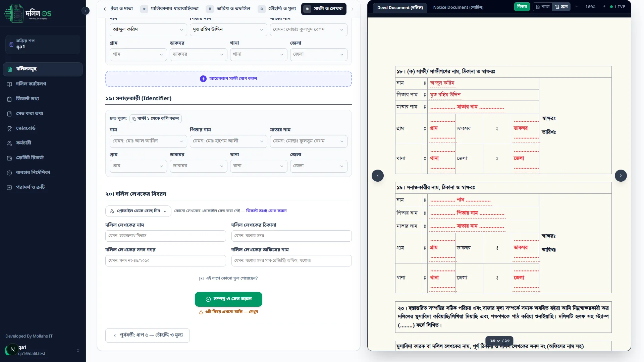This screenshot has width=644, height=362.
Task: Open কর্মচারী page
Action: (x=43, y=143)
